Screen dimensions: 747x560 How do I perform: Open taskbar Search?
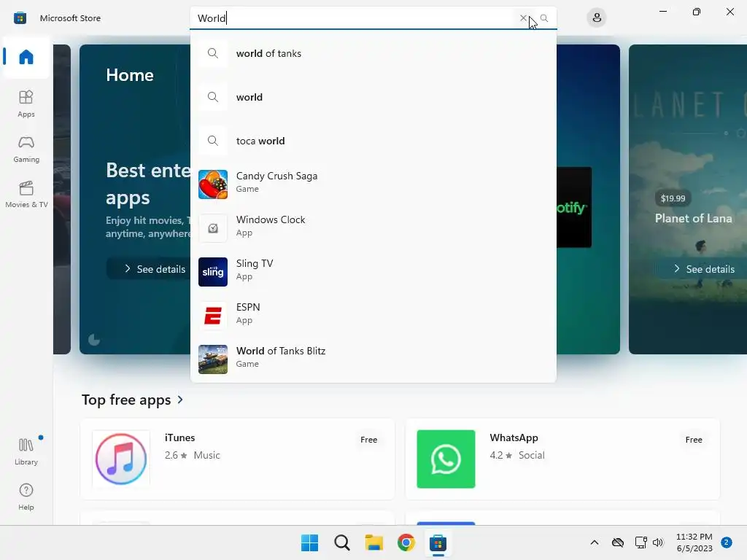coord(342,542)
